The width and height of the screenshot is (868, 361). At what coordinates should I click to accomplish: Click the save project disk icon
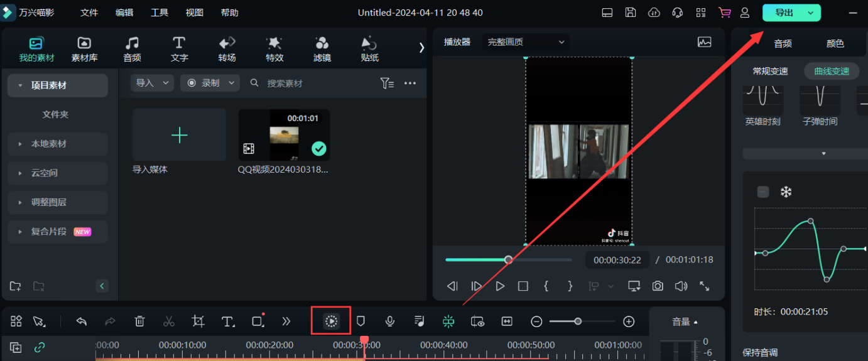pyautogui.click(x=631, y=13)
